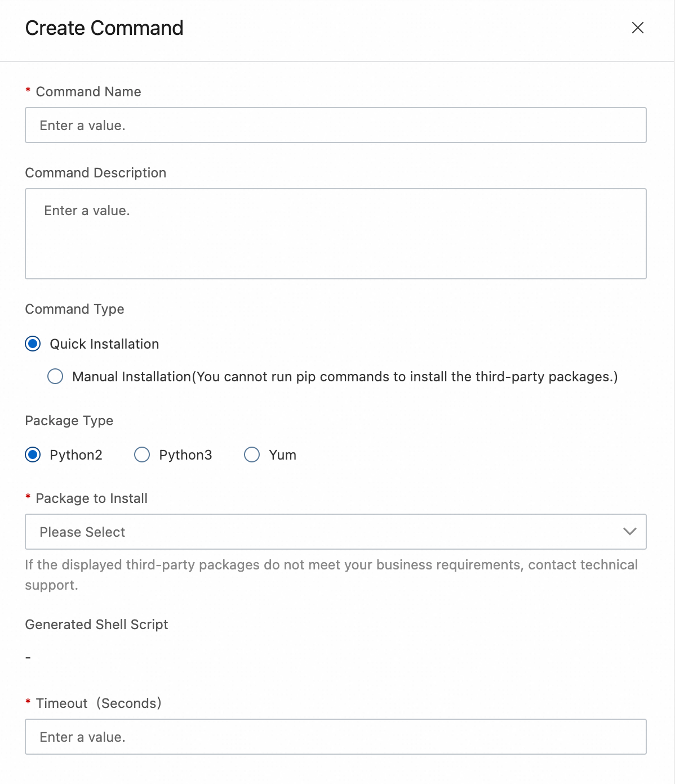The image size is (675, 784).
Task: Choose Yum as package type
Action: coord(252,455)
